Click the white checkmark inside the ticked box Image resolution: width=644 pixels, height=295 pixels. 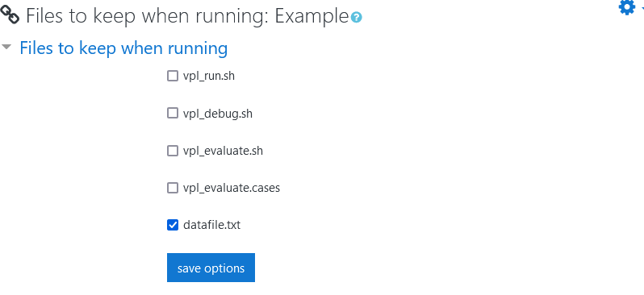pos(173,225)
